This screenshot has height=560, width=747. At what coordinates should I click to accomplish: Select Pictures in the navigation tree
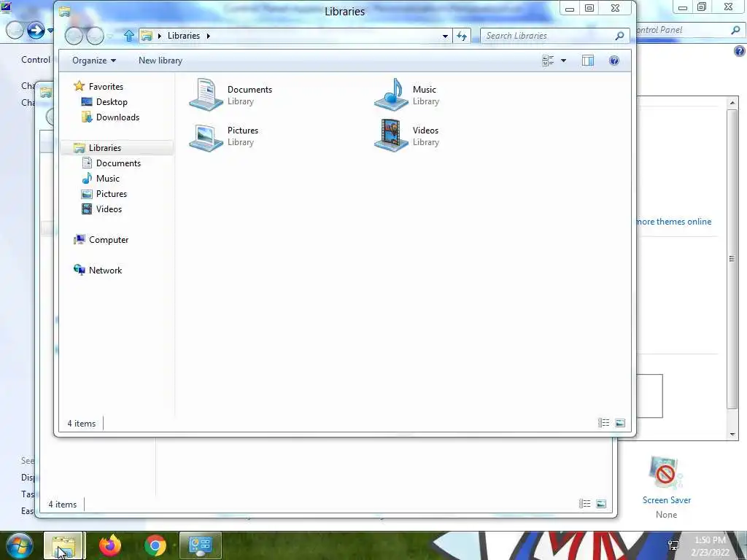pyautogui.click(x=111, y=194)
